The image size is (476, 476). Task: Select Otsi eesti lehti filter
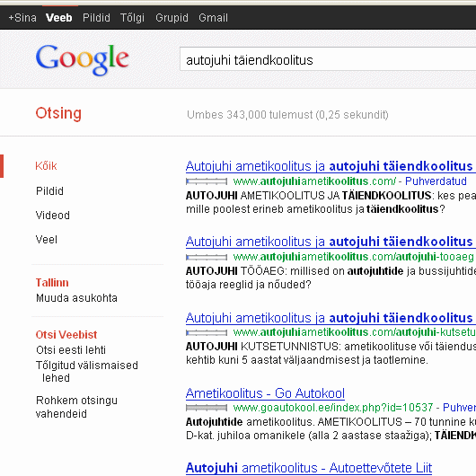tap(71, 349)
